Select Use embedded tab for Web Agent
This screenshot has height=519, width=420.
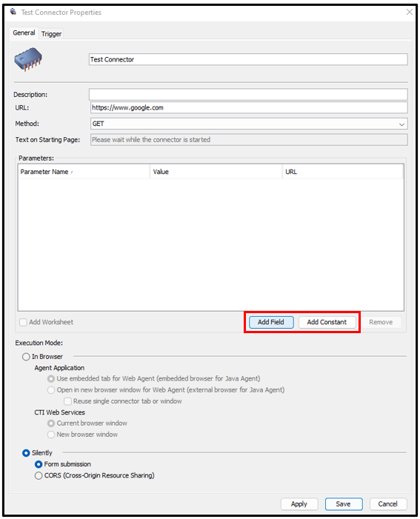click(x=51, y=378)
